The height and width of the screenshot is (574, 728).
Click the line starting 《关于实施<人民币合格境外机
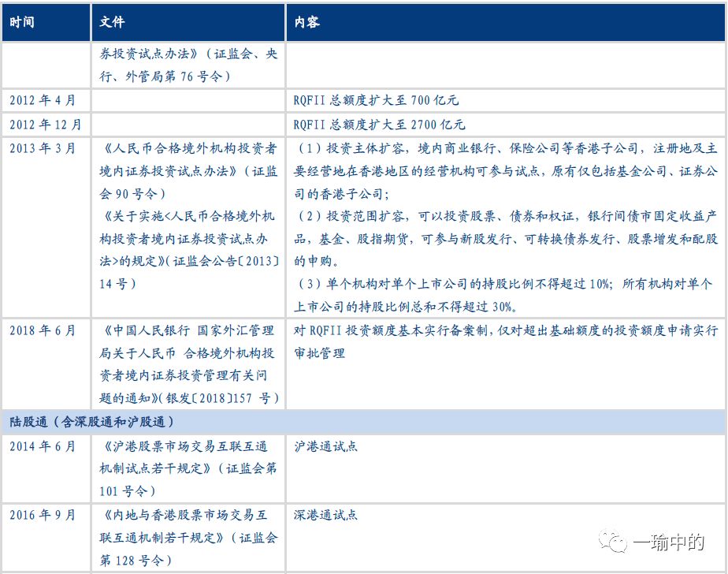(188, 216)
